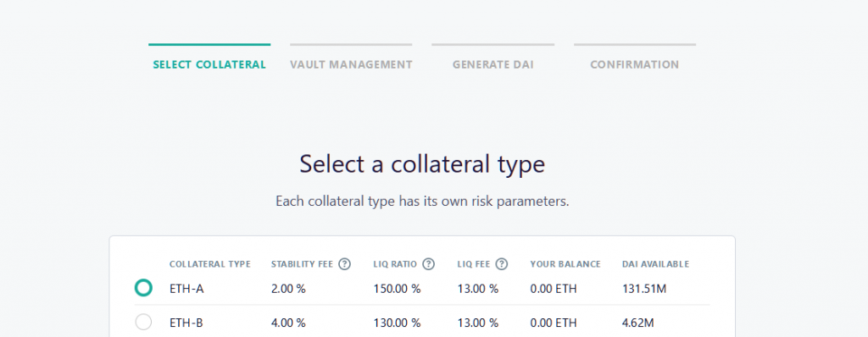This screenshot has width=868, height=337.
Task: Click the Liq Ratio question mark icon
Action: point(428,264)
